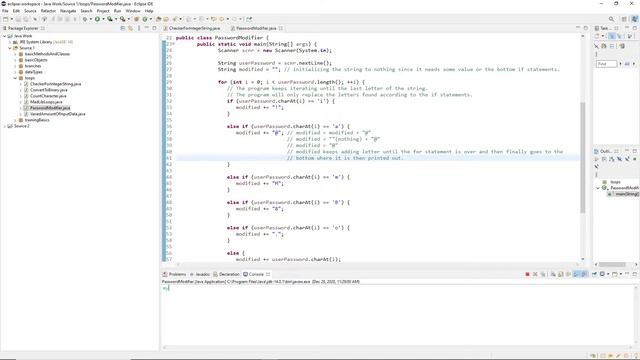The height and width of the screenshot is (360, 640).
Task: Open the toolbar Search magnifier icon
Action: coord(611,19)
